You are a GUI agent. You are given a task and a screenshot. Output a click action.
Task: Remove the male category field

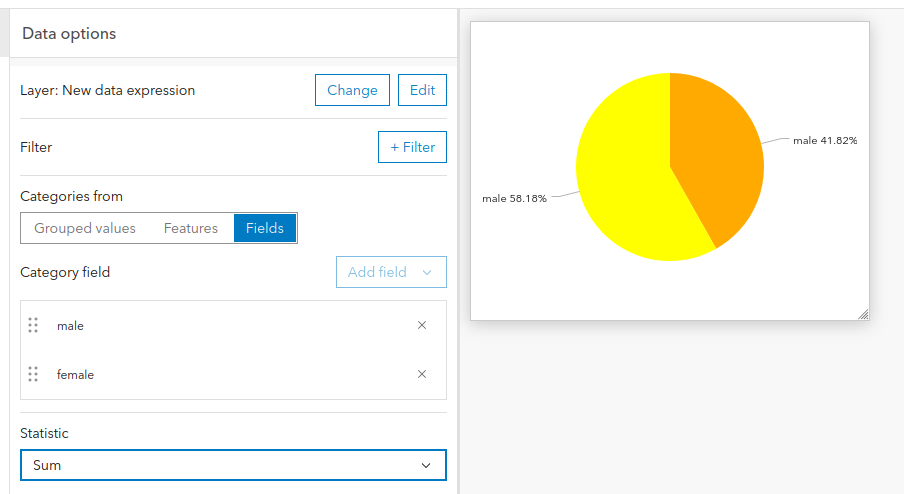(422, 325)
